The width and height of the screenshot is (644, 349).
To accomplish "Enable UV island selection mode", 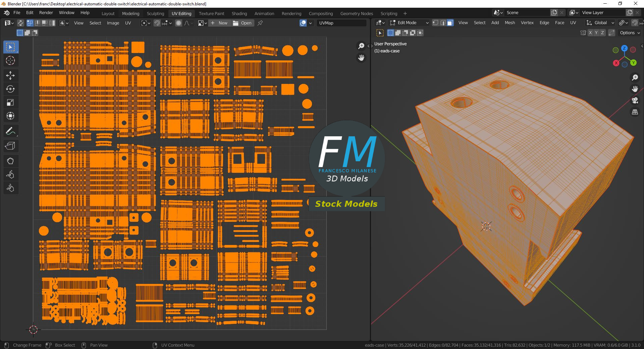I will click(52, 23).
